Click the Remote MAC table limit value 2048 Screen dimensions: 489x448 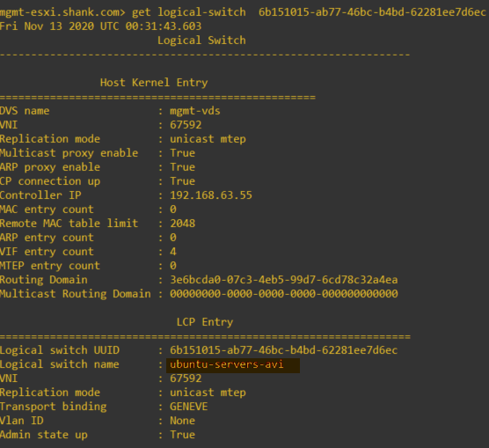click(182, 224)
